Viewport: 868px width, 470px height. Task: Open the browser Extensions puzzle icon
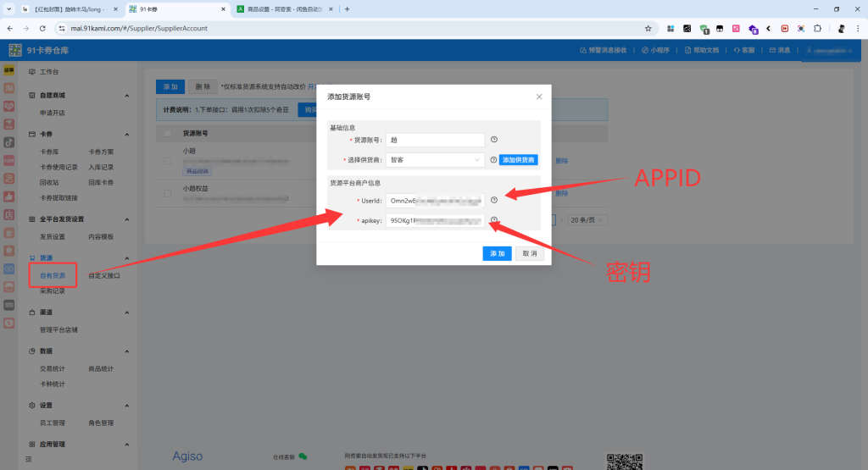[x=818, y=28]
